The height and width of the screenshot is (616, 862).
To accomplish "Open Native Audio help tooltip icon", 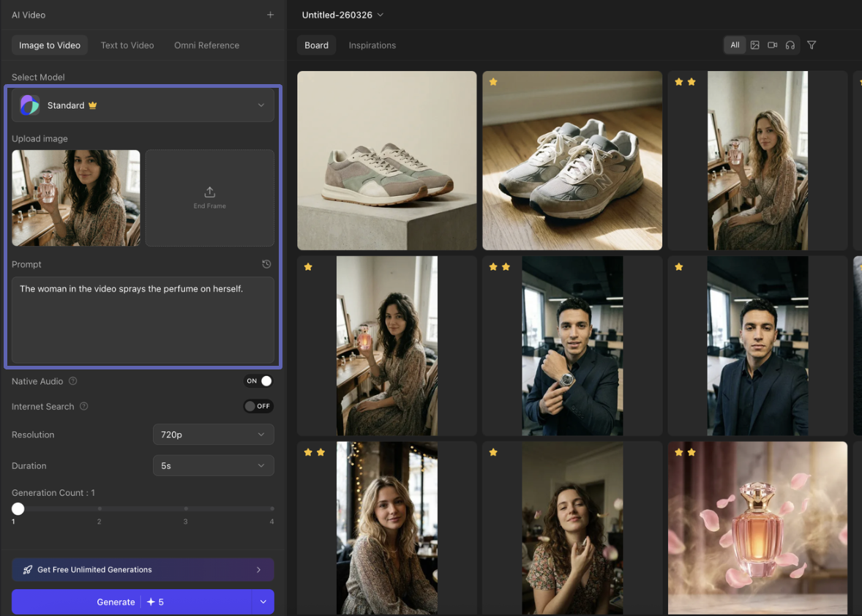I will click(72, 380).
